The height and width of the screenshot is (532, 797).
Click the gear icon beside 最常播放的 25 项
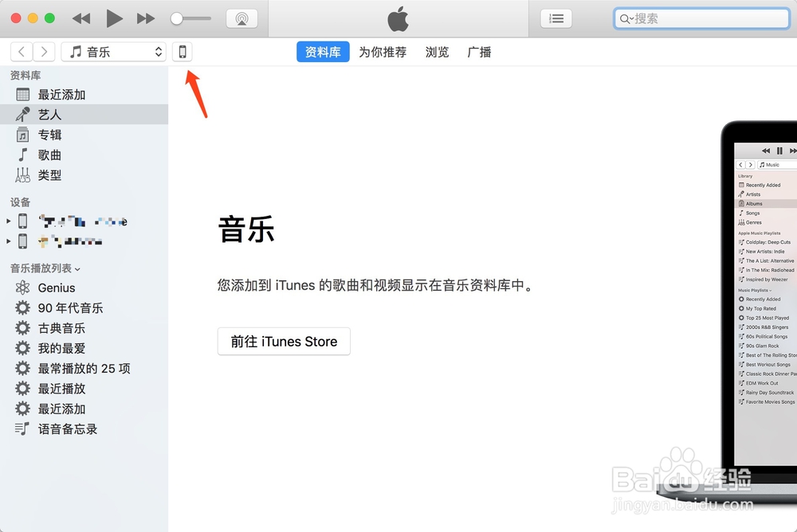22,368
